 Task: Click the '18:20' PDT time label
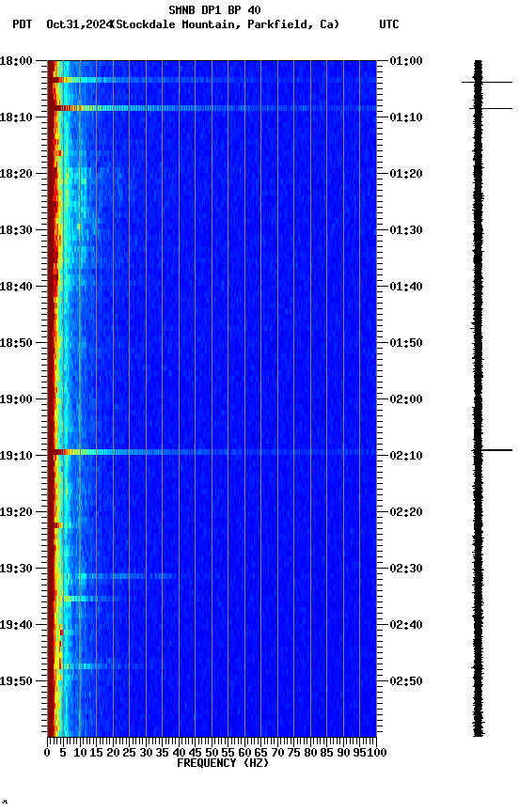(x=16, y=174)
